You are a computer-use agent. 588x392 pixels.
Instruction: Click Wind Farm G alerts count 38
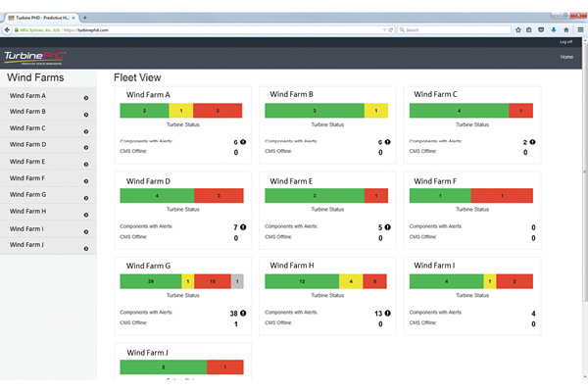click(x=233, y=314)
